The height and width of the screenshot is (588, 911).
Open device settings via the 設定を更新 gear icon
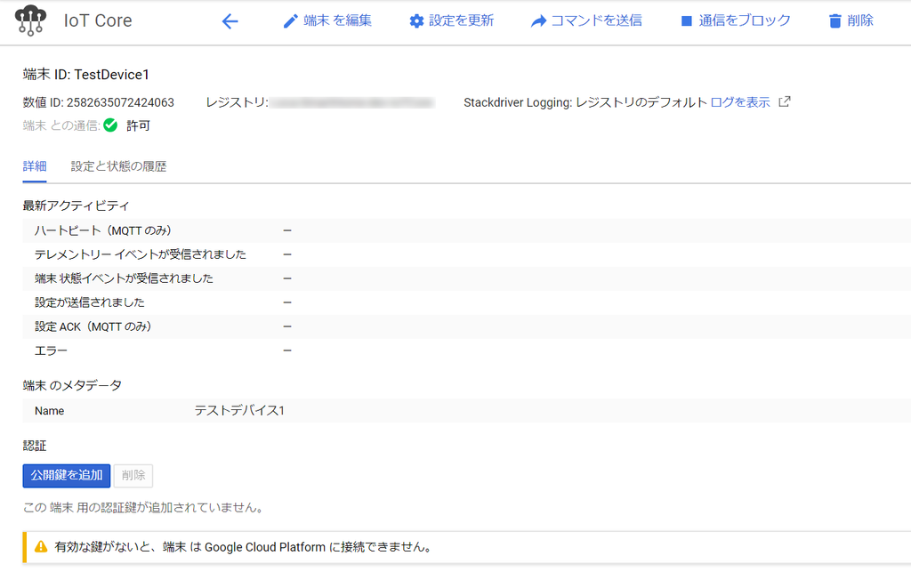coord(416,20)
